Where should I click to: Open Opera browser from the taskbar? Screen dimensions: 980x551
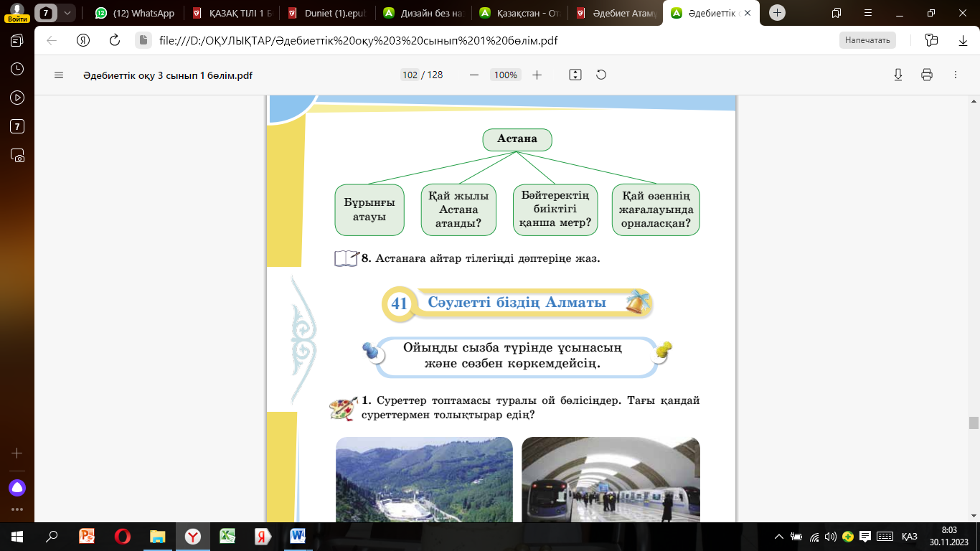click(x=123, y=536)
